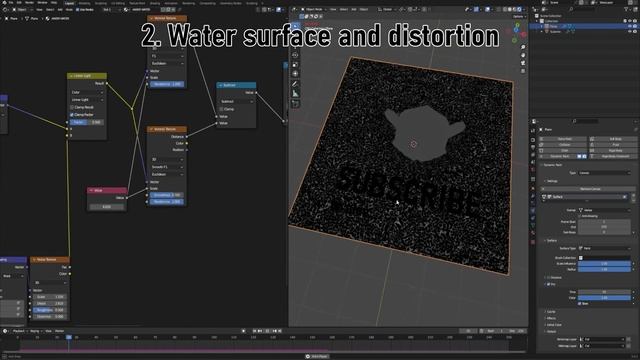Hide Suzanne in outliner via eye icon
This screenshot has height=360, width=640.
pyautogui.click(x=630, y=31)
